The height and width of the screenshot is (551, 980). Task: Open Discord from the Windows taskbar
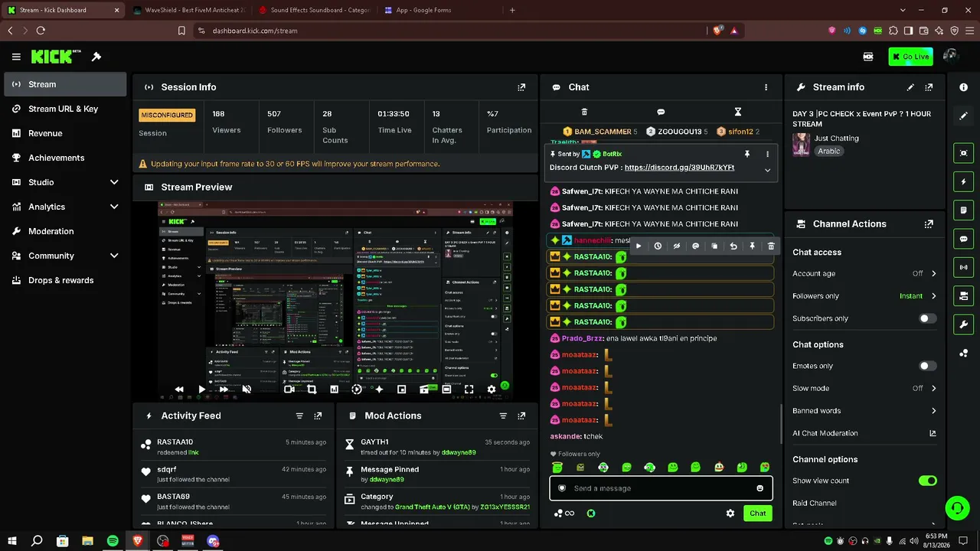(x=213, y=541)
